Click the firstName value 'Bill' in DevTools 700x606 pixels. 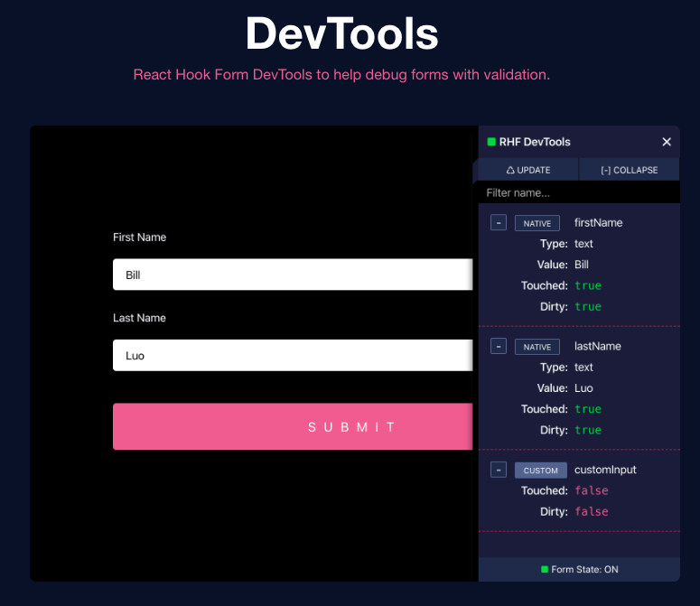582,265
